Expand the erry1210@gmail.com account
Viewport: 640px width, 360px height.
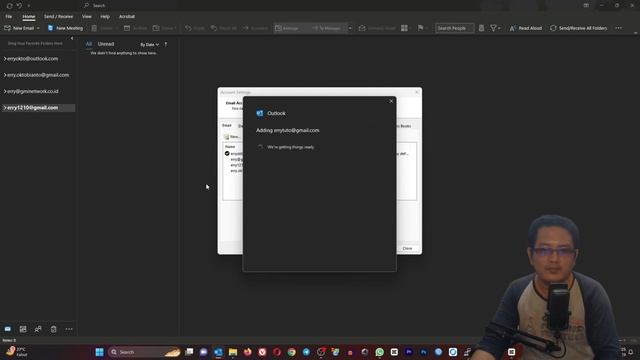(5, 108)
